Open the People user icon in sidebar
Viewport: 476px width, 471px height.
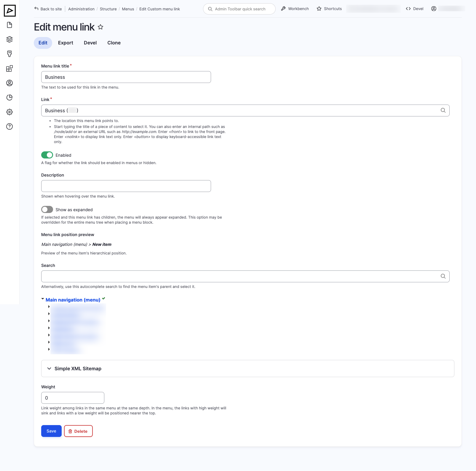(9, 83)
